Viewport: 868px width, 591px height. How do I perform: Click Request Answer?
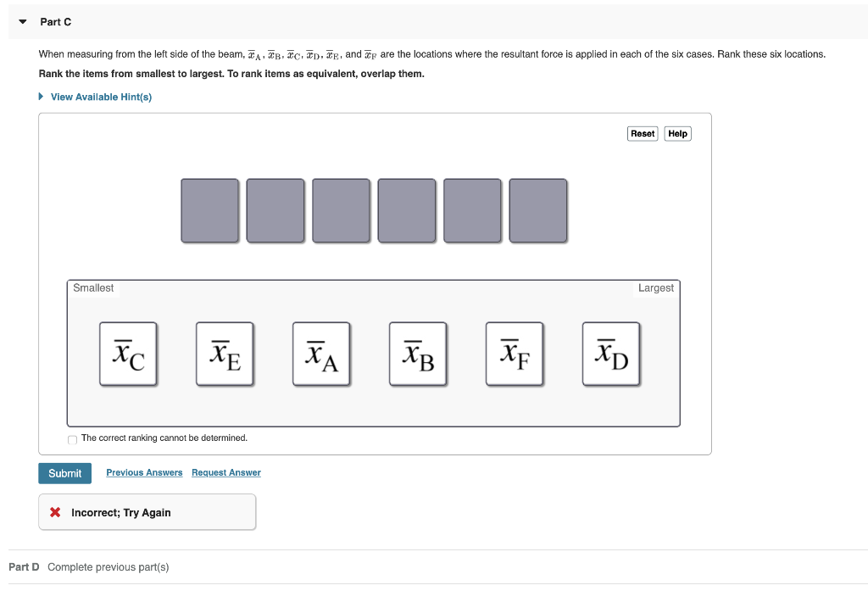tap(225, 472)
